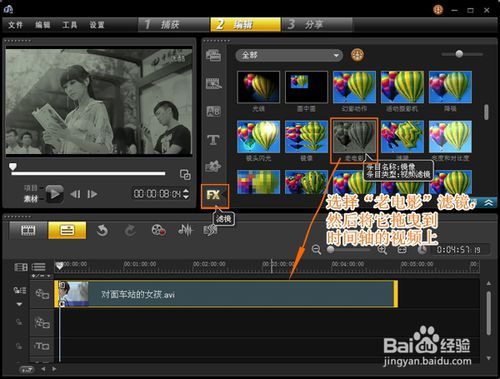Click the Title track header icon
This screenshot has height=379, width=500.
click(x=42, y=346)
